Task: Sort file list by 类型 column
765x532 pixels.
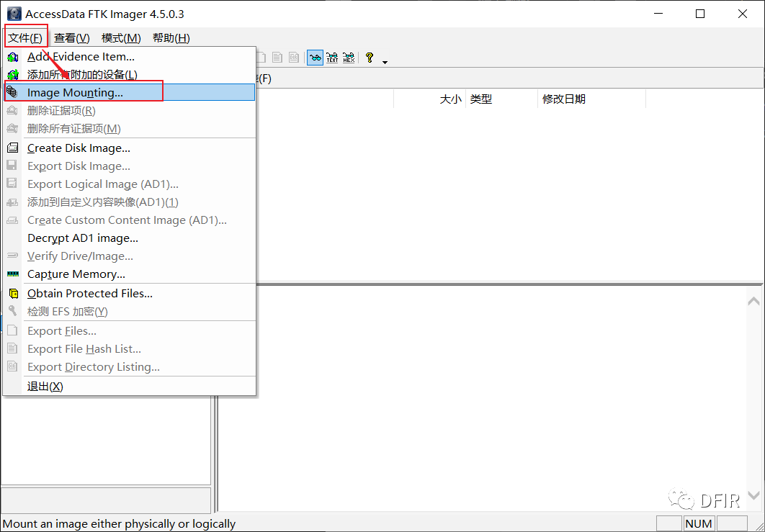Action: coord(501,99)
